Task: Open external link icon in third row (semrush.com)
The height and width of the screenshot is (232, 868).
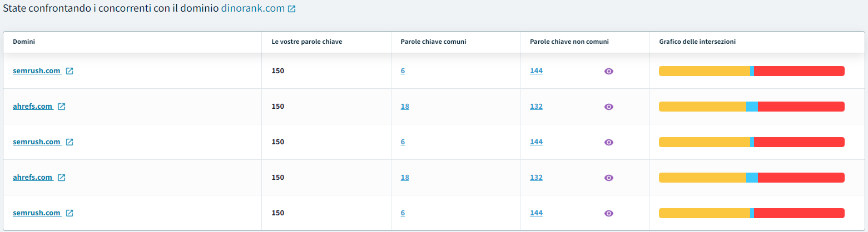Action: tap(70, 142)
